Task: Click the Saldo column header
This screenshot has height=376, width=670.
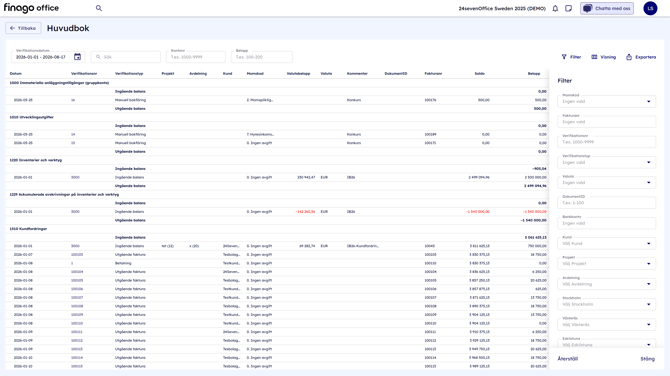Action: (x=479, y=73)
